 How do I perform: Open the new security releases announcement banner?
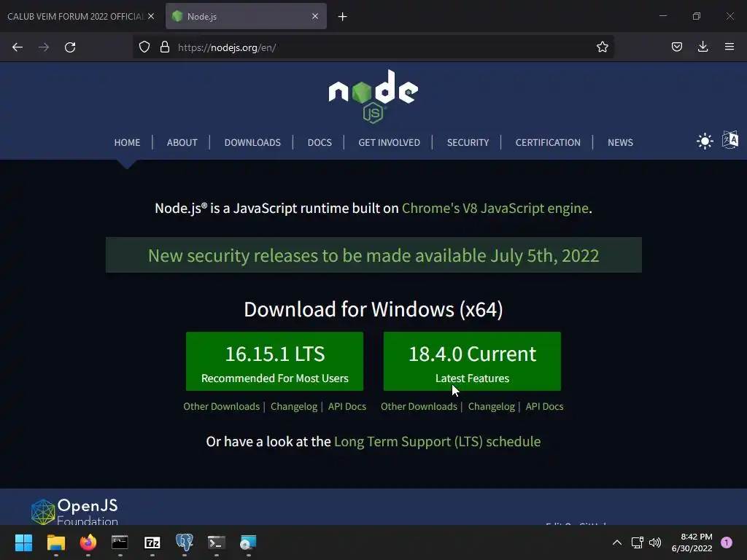[x=373, y=255]
